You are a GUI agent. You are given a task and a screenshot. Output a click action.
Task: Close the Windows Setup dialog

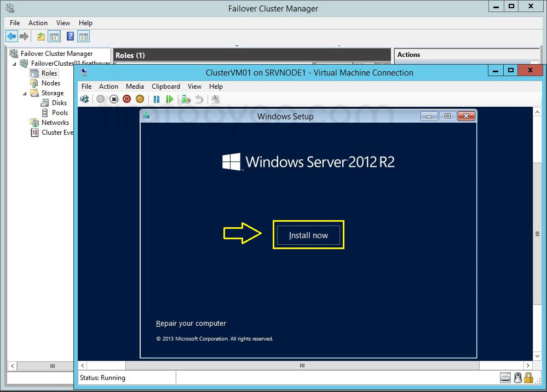coord(466,116)
